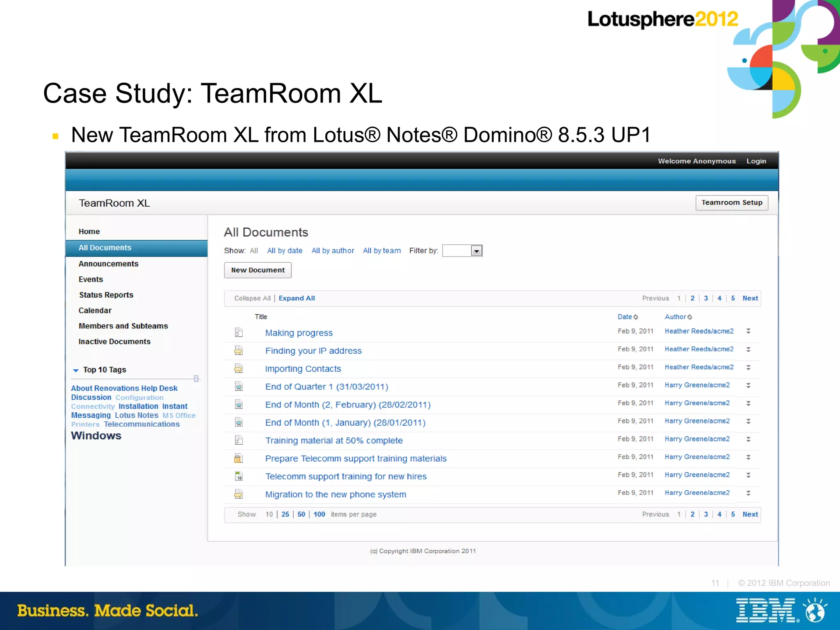Click the About Renovations tag

click(x=105, y=388)
